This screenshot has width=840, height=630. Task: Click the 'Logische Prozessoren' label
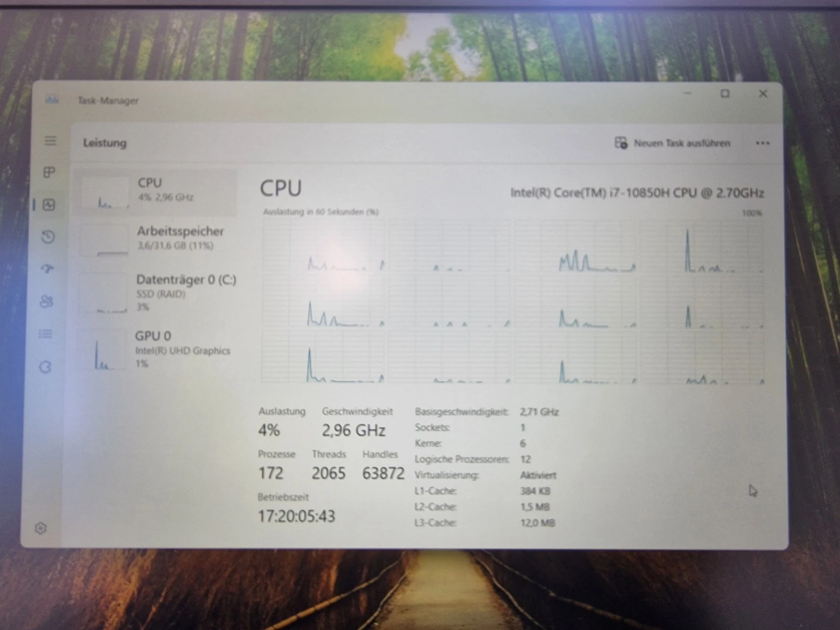pyautogui.click(x=461, y=459)
